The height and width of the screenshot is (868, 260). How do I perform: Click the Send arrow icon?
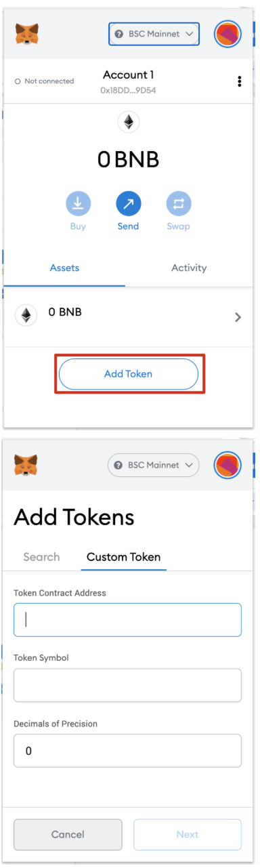click(x=128, y=203)
